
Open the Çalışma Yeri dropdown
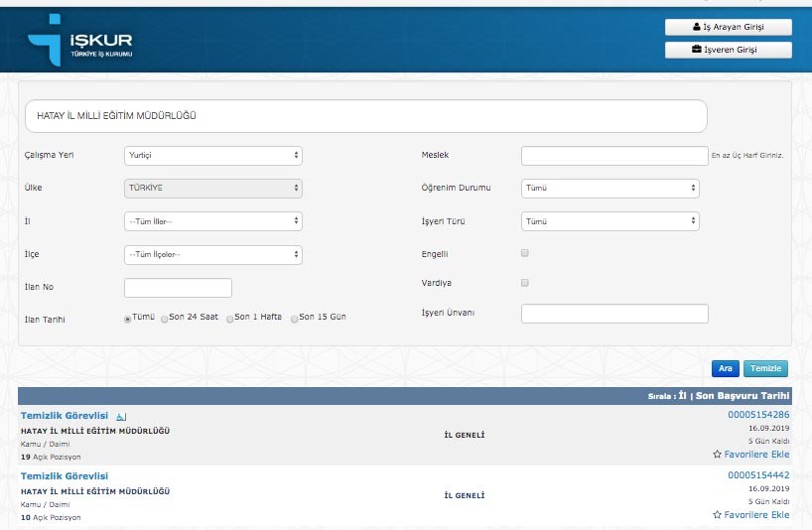(x=212, y=156)
